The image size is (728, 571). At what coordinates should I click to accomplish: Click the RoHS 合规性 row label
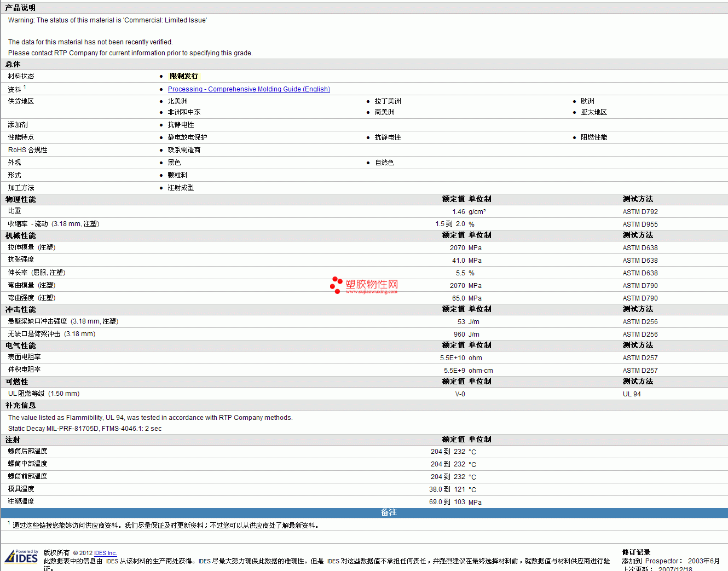pos(27,150)
